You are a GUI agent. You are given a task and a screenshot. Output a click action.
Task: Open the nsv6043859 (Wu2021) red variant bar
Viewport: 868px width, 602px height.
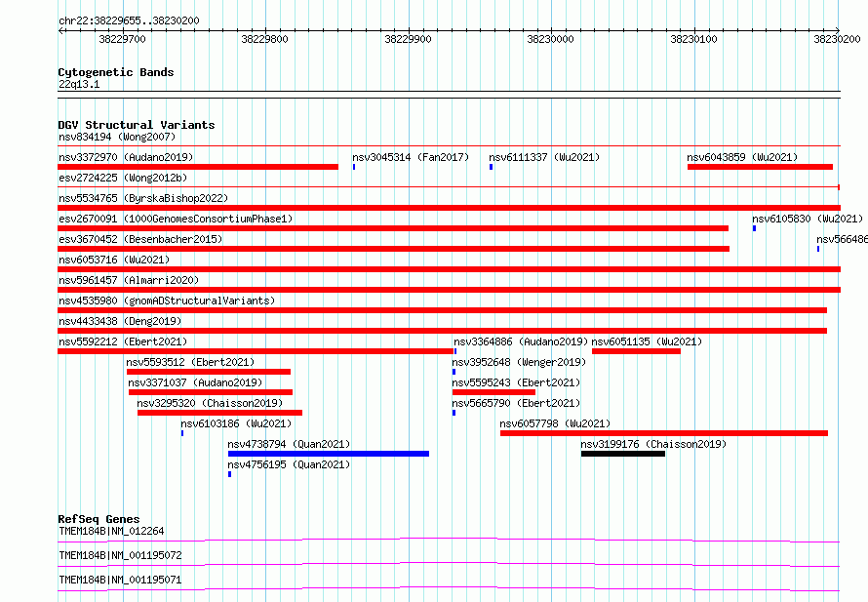tap(760, 167)
